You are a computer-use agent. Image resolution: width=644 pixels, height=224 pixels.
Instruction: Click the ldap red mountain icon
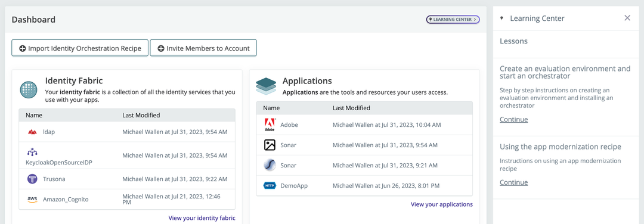(32, 132)
